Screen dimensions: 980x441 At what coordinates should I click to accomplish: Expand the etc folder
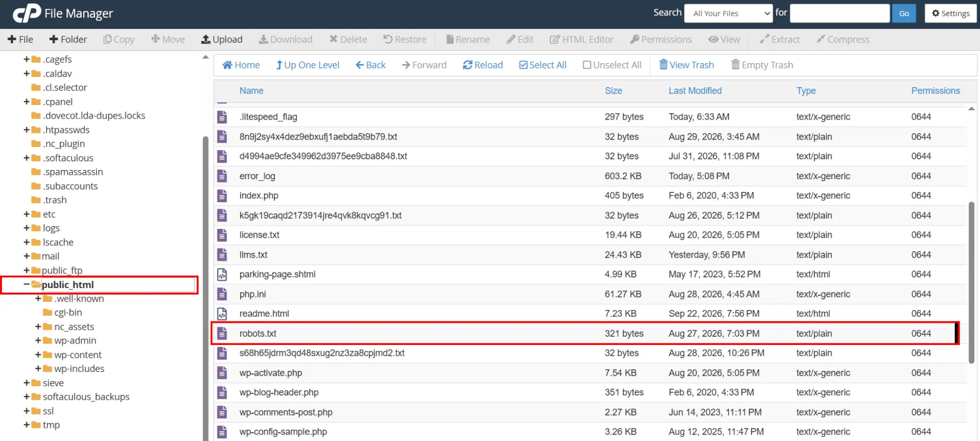point(26,214)
